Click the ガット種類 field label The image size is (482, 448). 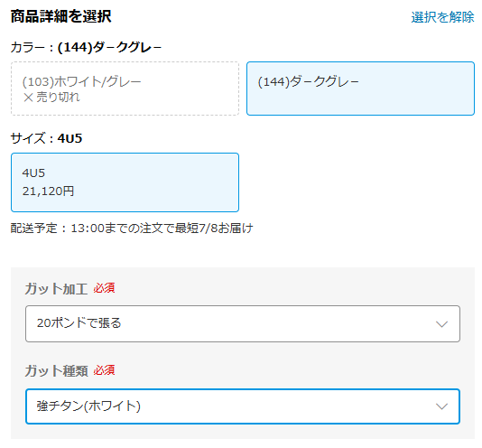(56, 370)
